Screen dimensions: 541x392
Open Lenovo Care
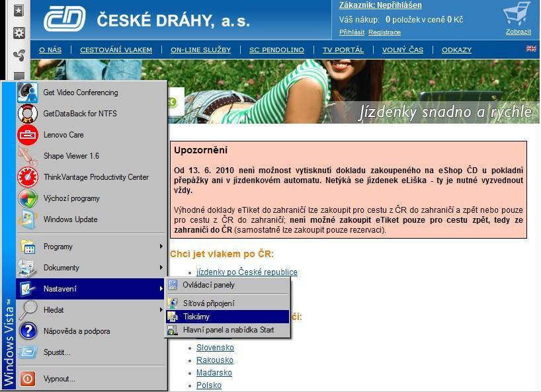coord(91,135)
